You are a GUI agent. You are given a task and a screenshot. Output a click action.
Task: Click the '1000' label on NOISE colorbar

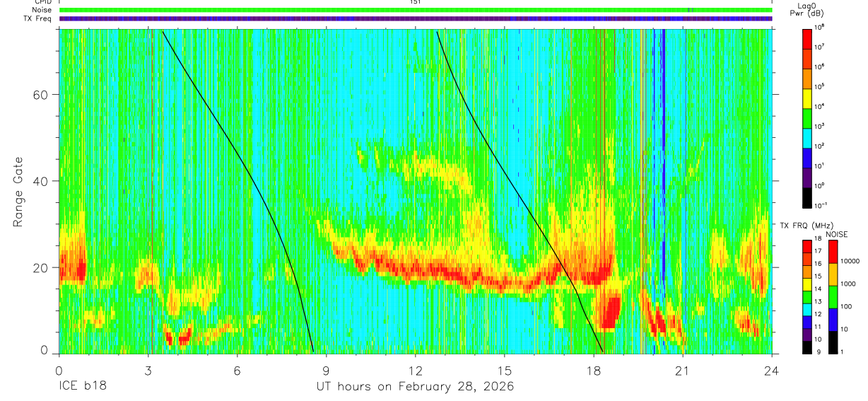848,284
